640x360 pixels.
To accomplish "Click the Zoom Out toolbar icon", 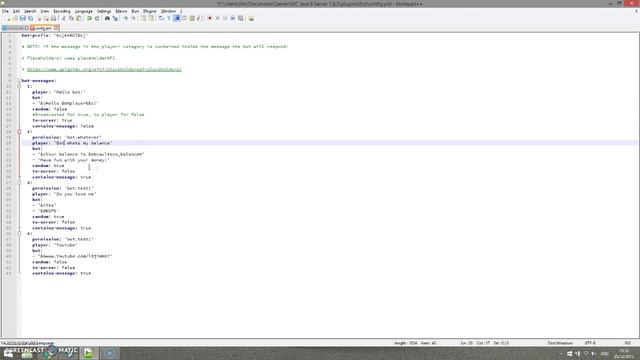I will pyautogui.click(x=133, y=18).
